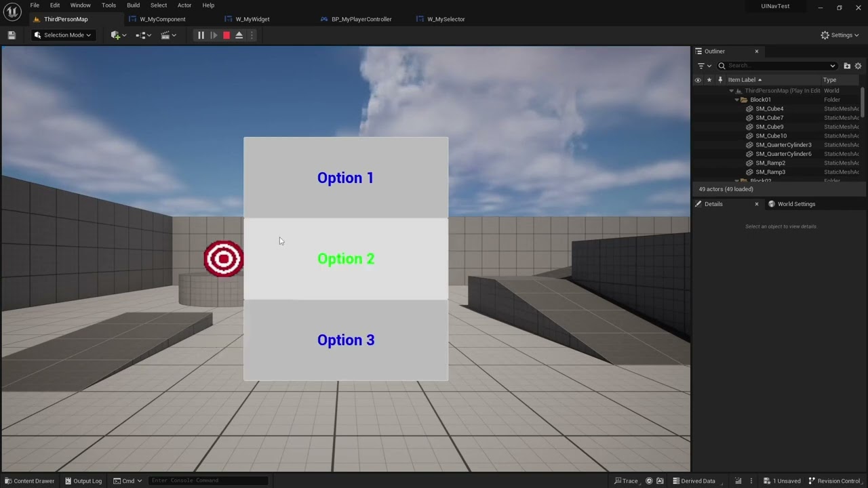Open the Settings dropdown at top right

coord(840,35)
